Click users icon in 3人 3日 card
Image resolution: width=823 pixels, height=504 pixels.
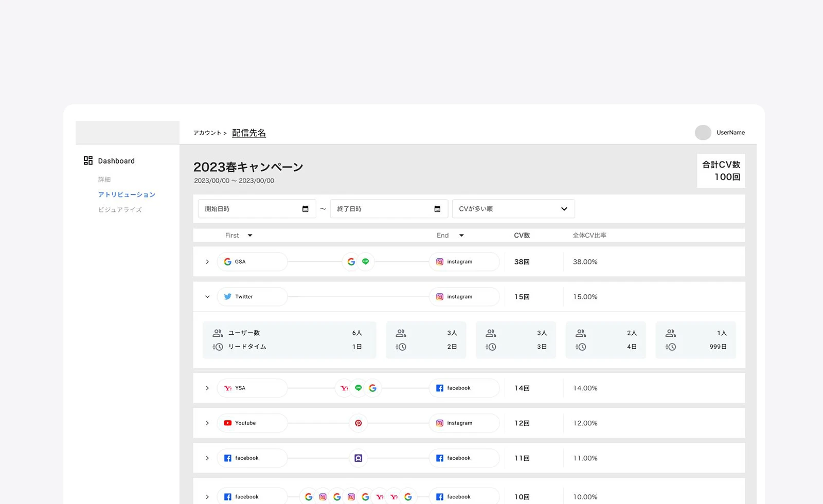[491, 333]
